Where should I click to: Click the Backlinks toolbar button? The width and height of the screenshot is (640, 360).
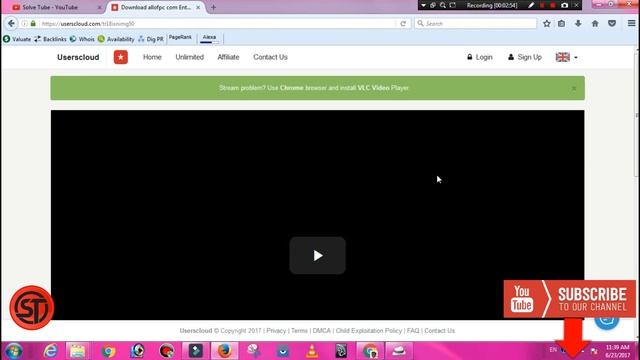click(51, 39)
